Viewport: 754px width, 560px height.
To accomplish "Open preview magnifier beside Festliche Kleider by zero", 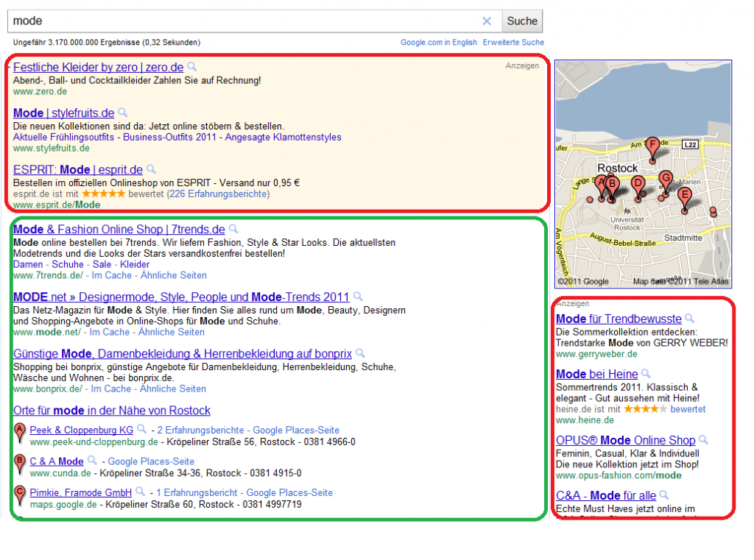I will click(192, 66).
